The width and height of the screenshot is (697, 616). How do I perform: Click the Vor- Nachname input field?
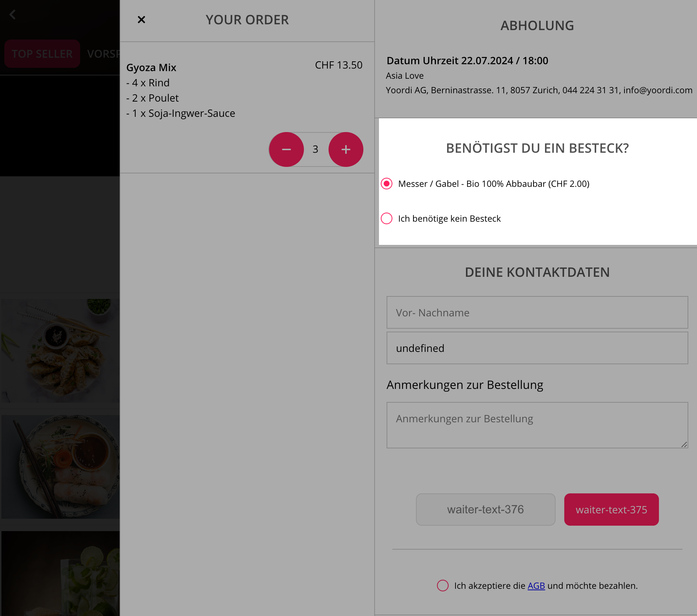click(537, 312)
